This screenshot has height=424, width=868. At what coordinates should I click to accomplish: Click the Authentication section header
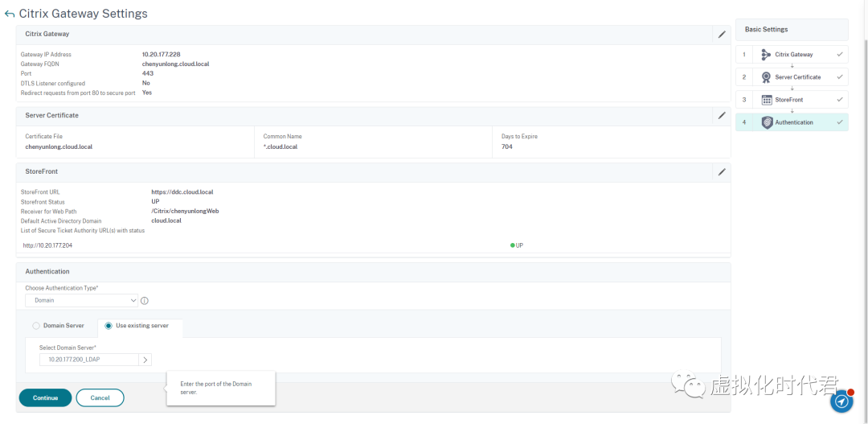pos(373,272)
